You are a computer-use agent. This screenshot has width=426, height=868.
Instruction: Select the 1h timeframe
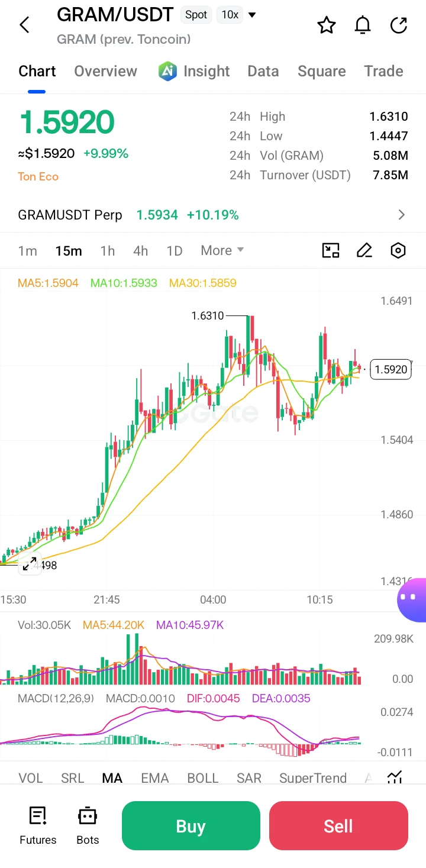pyautogui.click(x=108, y=250)
